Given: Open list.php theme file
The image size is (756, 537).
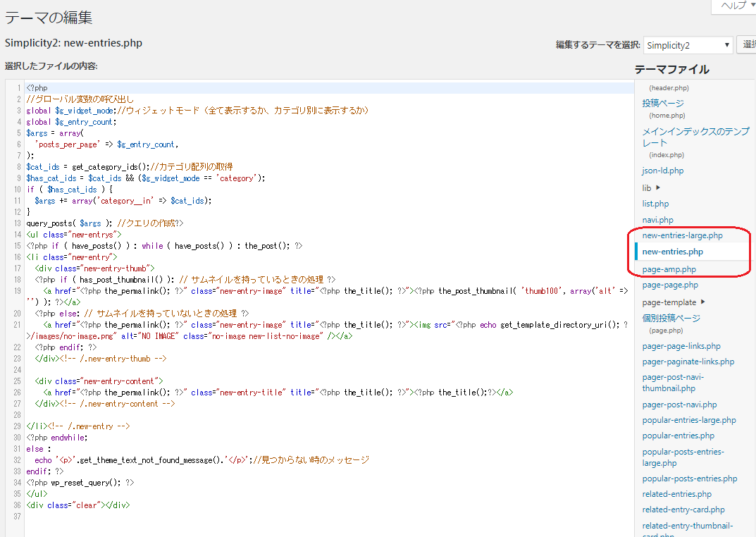Looking at the screenshot, I should tap(656, 204).
